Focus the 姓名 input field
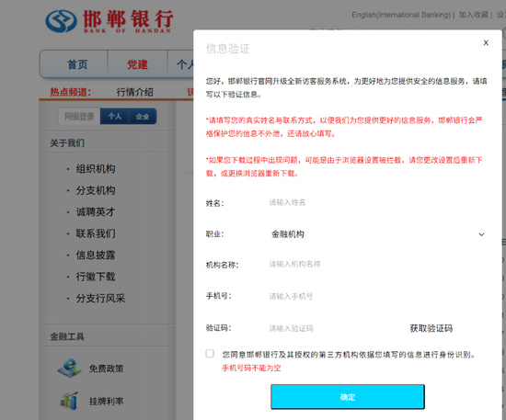This screenshot has width=506, height=420. 375,202
